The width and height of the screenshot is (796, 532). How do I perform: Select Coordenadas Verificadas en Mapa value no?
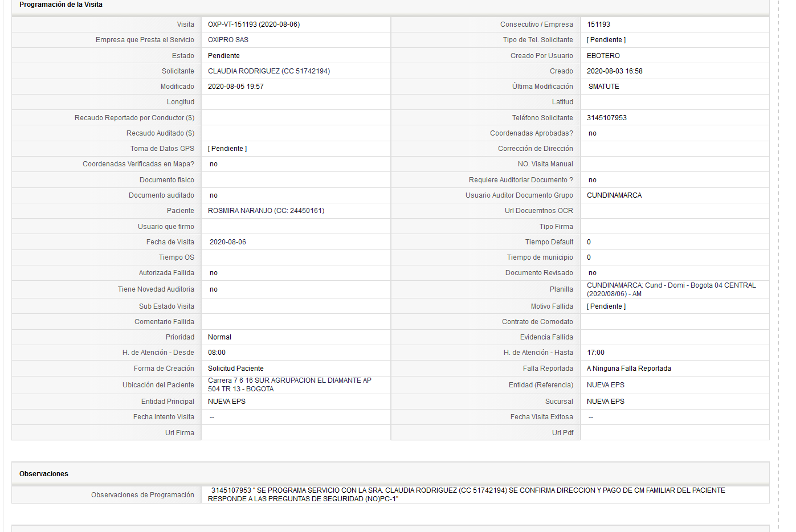pos(214,164)
